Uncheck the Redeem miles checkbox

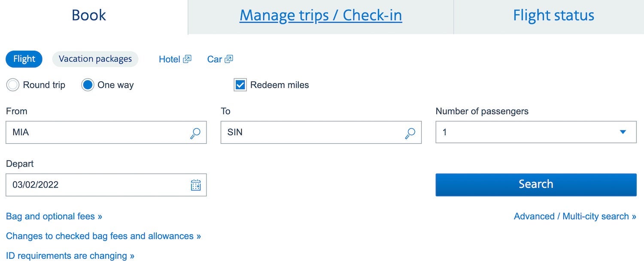tap(240, 85)
